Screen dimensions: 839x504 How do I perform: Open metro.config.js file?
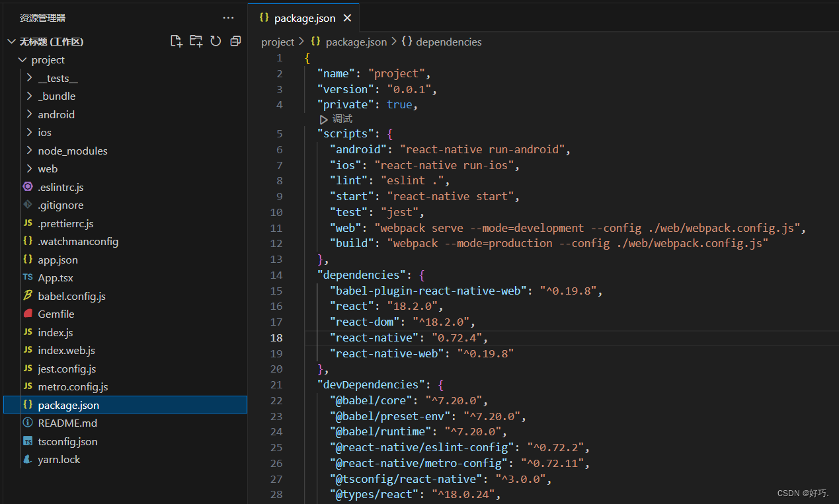click(x=73, y=387)
